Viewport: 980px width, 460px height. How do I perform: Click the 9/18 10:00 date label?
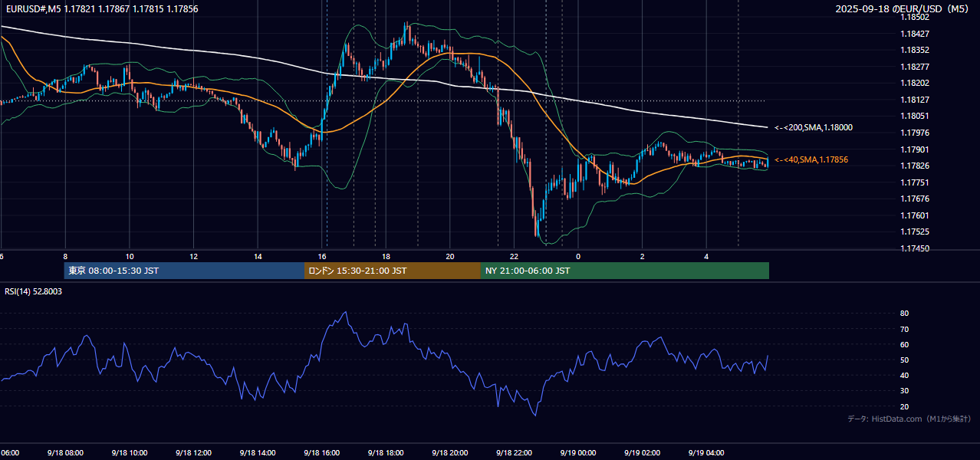pyautogui.click(x=129, y=452)
